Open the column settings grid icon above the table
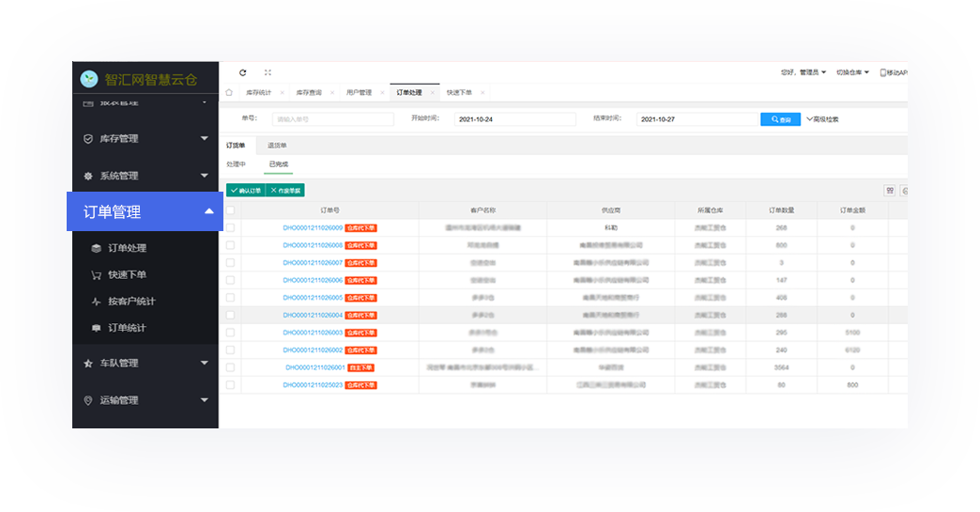Viewport: 980px width, 512px height. click(x=890, y=191)
